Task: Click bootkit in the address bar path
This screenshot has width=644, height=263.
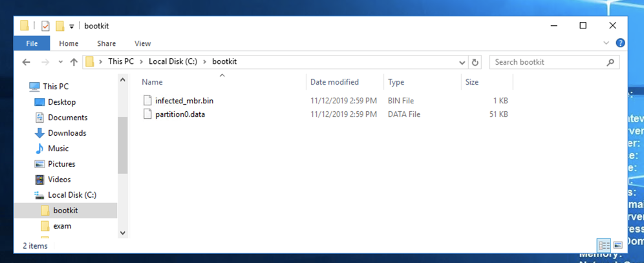Action: coord(224,62)
